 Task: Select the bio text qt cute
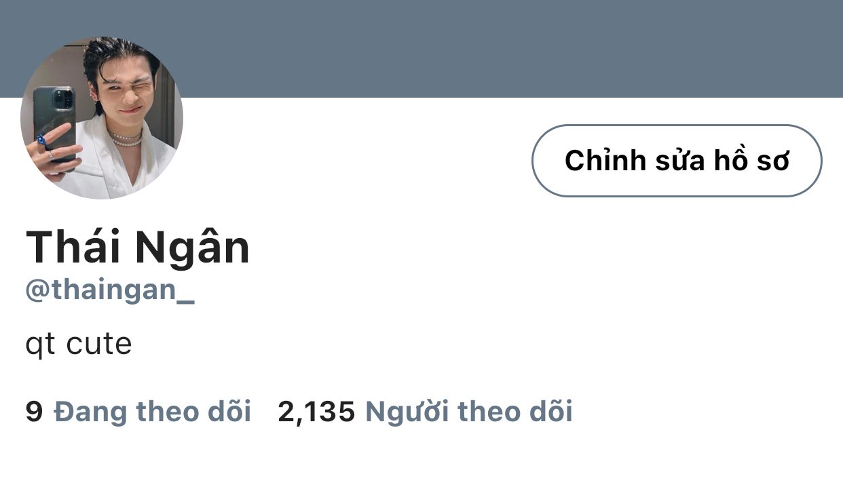click(79, 344)
